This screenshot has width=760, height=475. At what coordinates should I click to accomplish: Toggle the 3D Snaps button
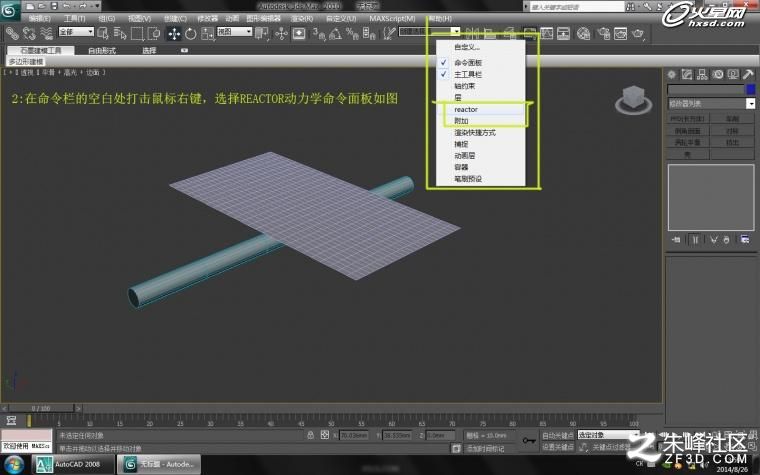point(318,33)
